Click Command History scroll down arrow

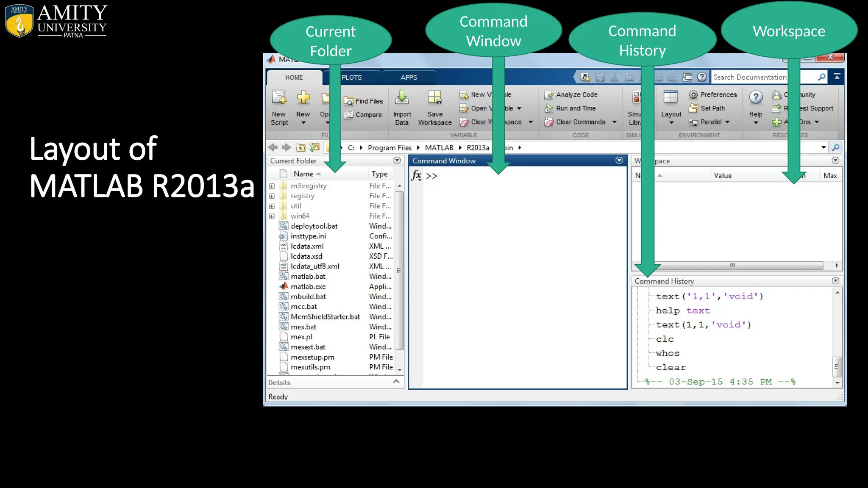coord(837,383)
